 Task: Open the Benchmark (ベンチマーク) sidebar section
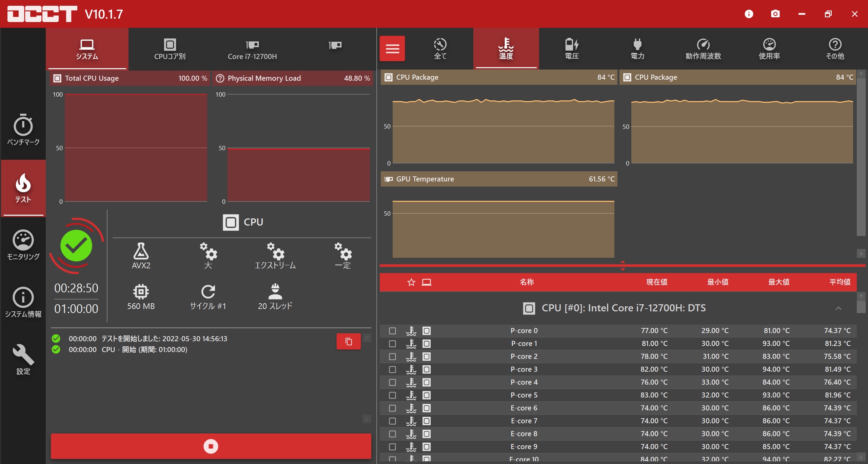tap(23, 130)
